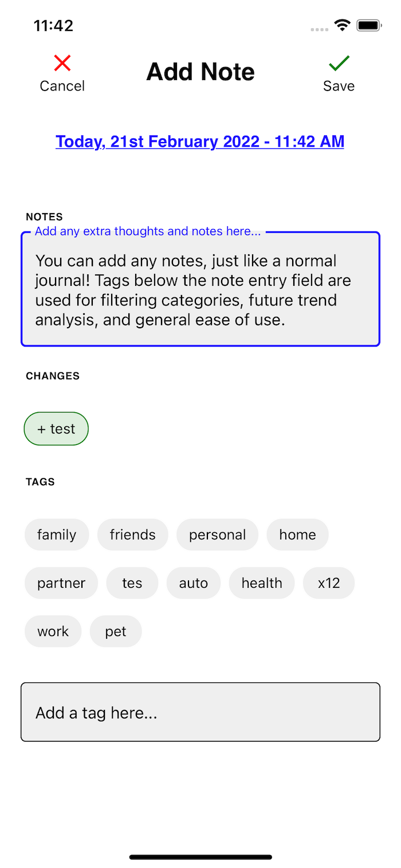This screenshot has width=401, height=868.
Task: Toggle the 'friends' tag
Action: click(x=133, y=535)
